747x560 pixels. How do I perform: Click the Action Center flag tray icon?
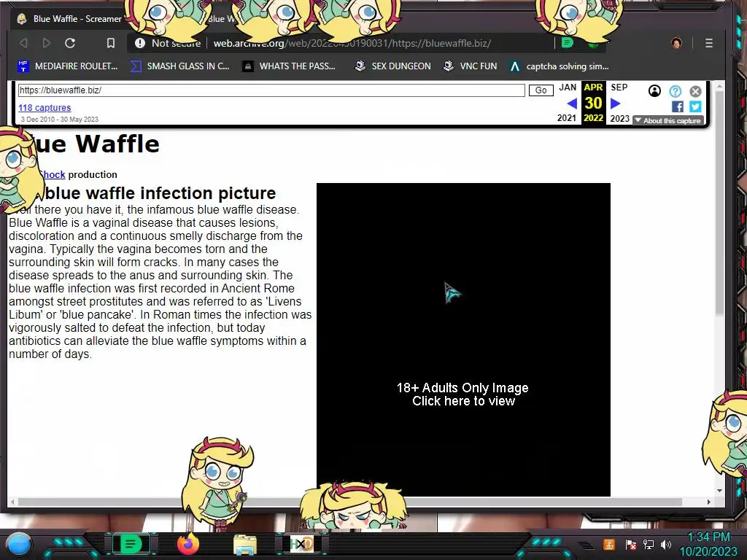pyautogui.click(x=631, y=544)
